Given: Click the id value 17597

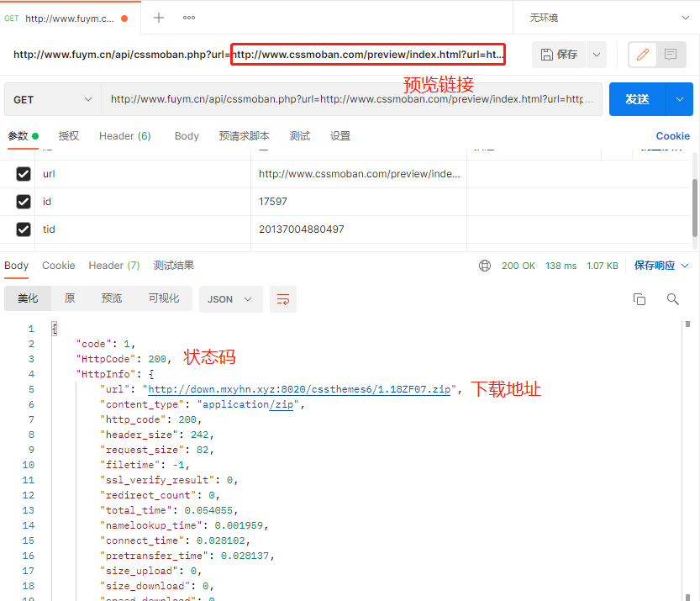Looking at the screenshot, I should pos(273,202).
